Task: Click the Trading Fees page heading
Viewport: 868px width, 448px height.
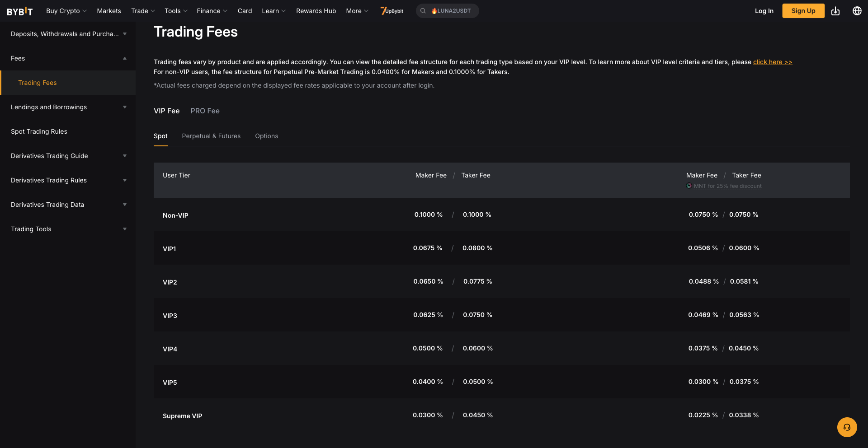Action: coord(196,32)
